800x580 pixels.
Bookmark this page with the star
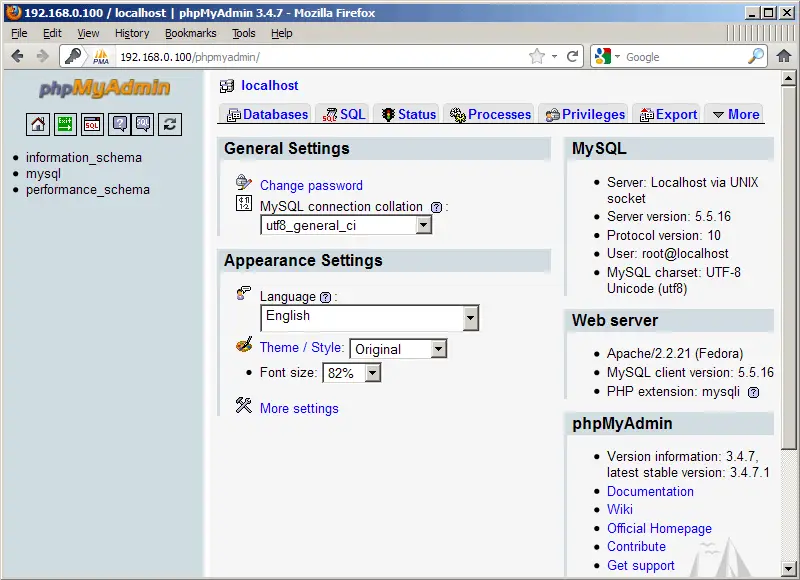[536, 56]
